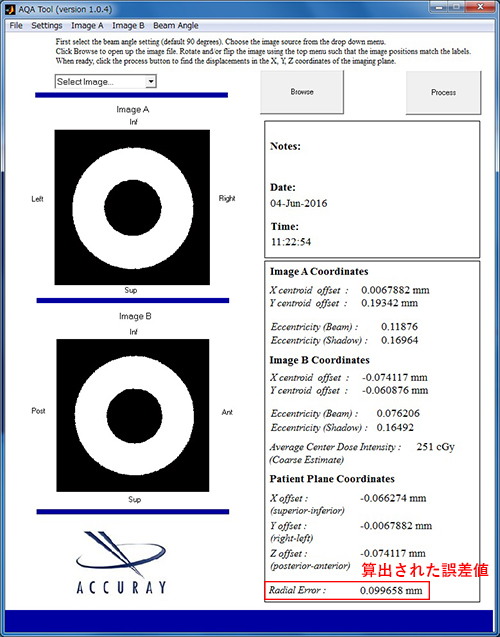Expand the Select Image dropdown arrow
500x637 pixels.
(x=151, y=82)
